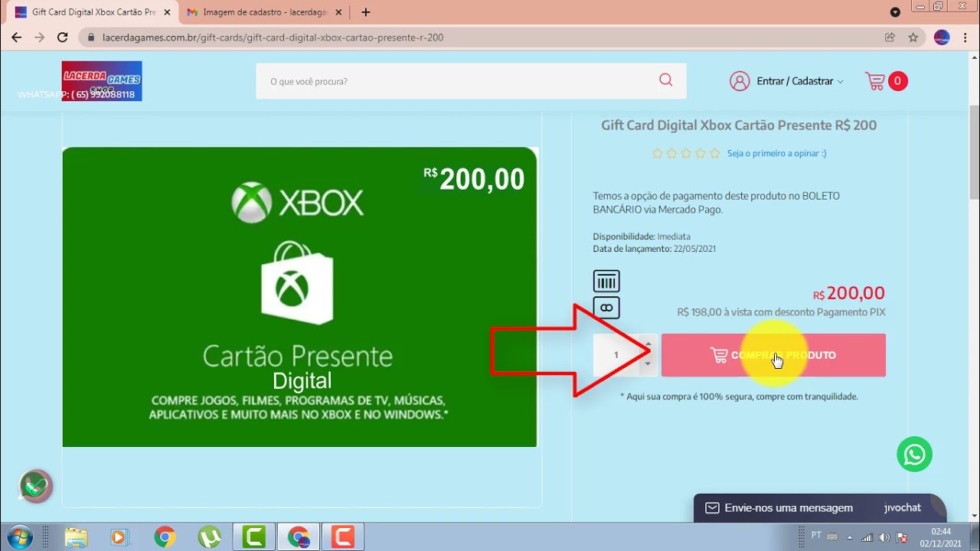This screenshot has width=980, height=551.
Task: Click the Comprar Produto button
Action: (x=773, y=355)
